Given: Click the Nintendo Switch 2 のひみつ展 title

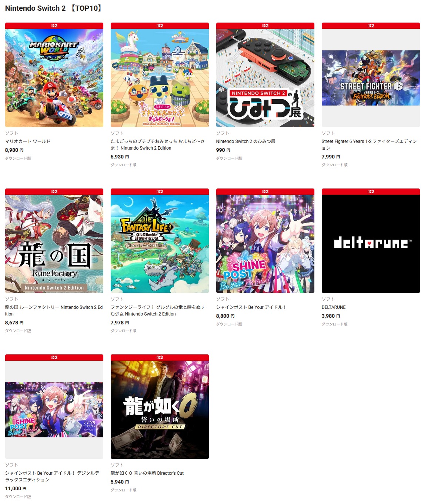Looking at the screenshot, I should coord(246,141).
